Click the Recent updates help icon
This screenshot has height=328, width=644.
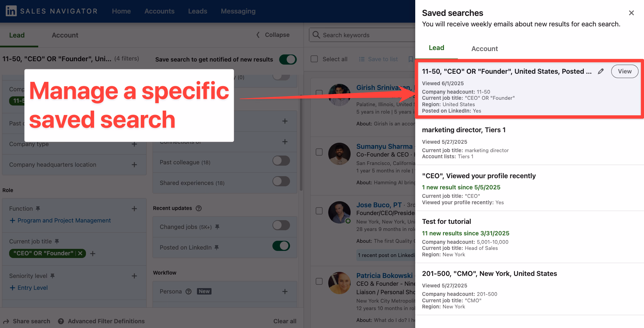(x=199, y=208)
